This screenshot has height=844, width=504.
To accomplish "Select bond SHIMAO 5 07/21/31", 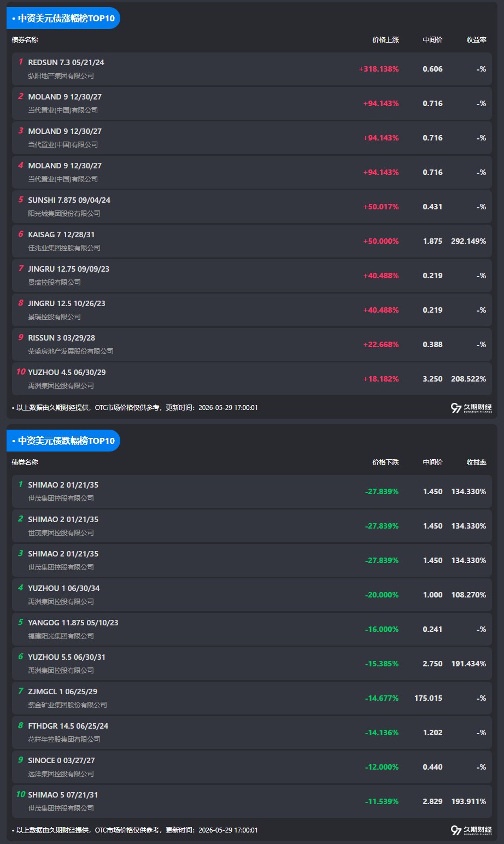I will click(x=63, y=795).
